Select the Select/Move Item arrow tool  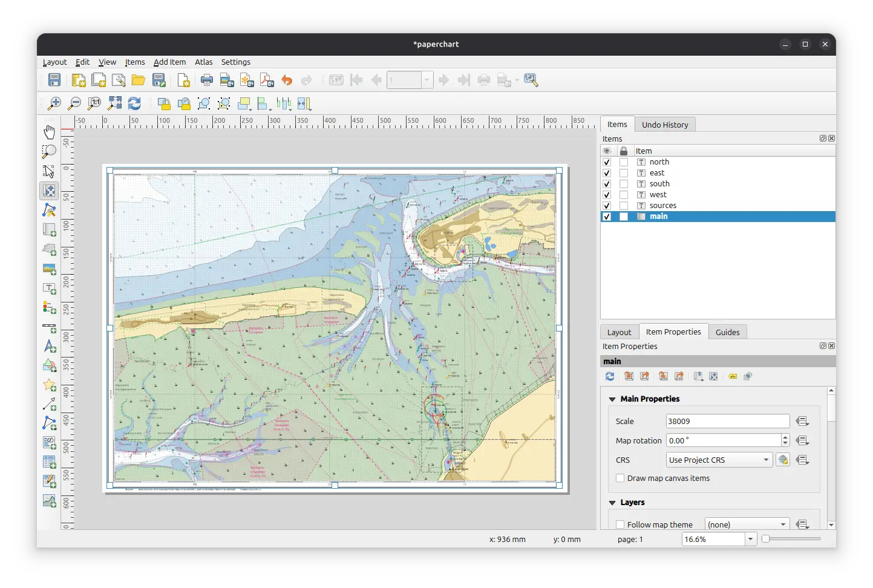click(x=50, y=171)
